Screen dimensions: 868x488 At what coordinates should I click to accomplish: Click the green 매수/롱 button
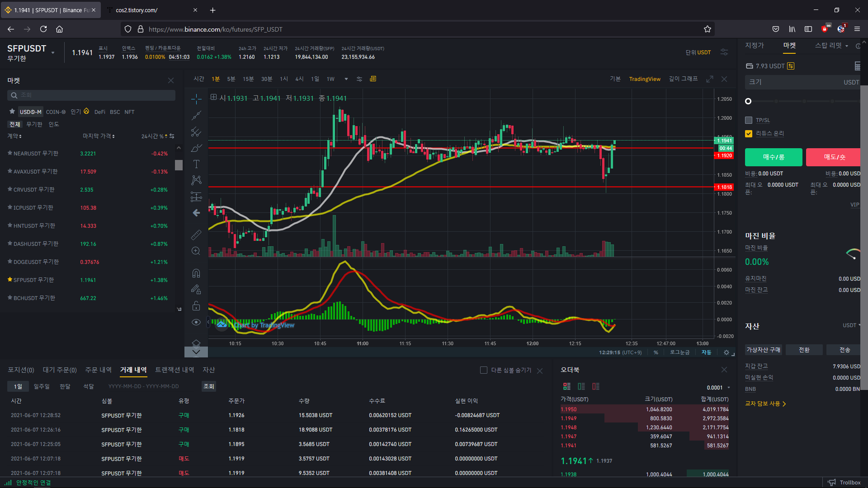[x=774, y=157]
